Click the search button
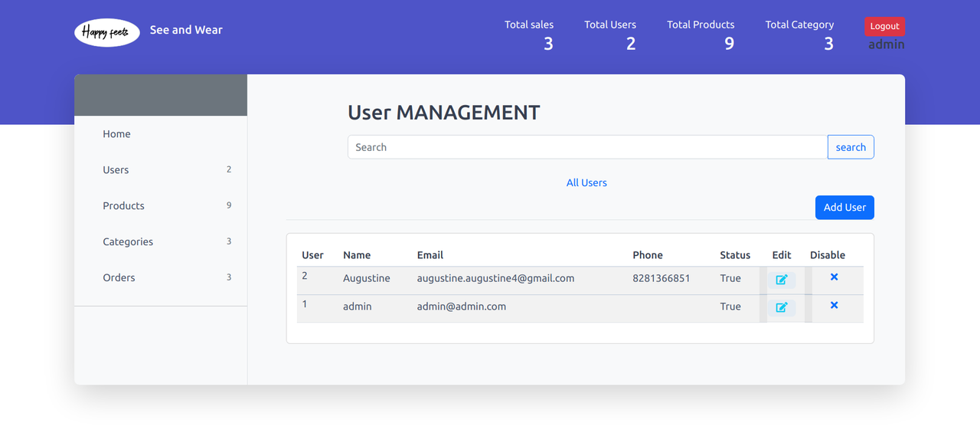Screen dimensions: 980x433 (851, 147)
